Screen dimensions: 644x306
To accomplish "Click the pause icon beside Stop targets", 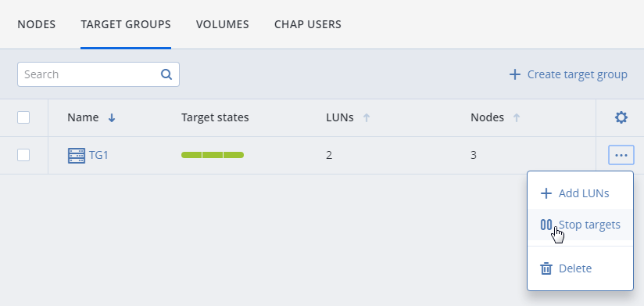I will pos(546,225).
